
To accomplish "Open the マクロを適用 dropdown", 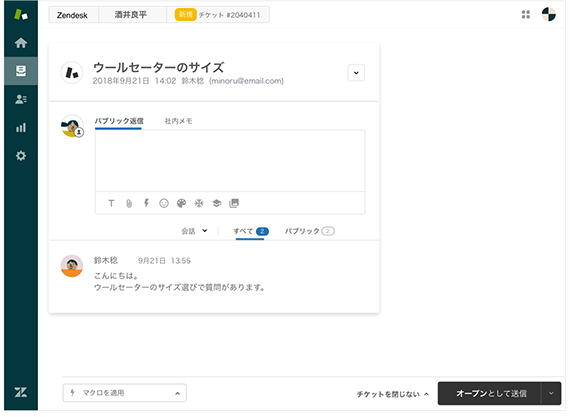I will (x=125, y=393).
